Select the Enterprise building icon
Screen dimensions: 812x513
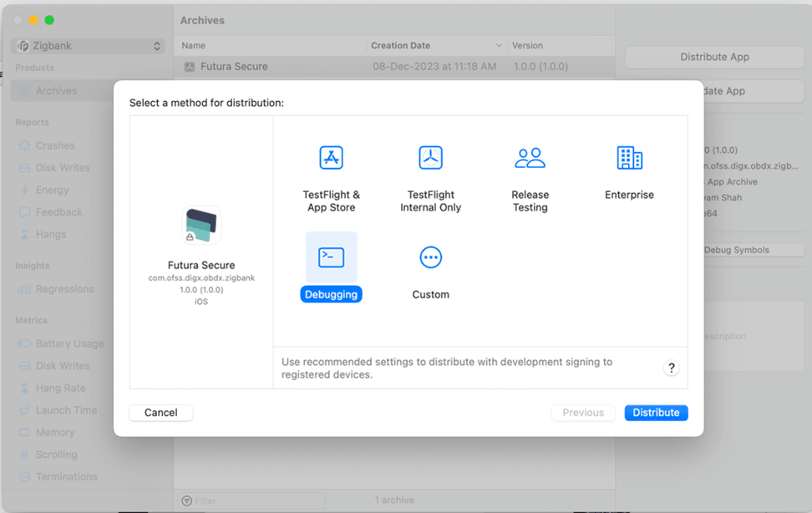coord(629,158)
